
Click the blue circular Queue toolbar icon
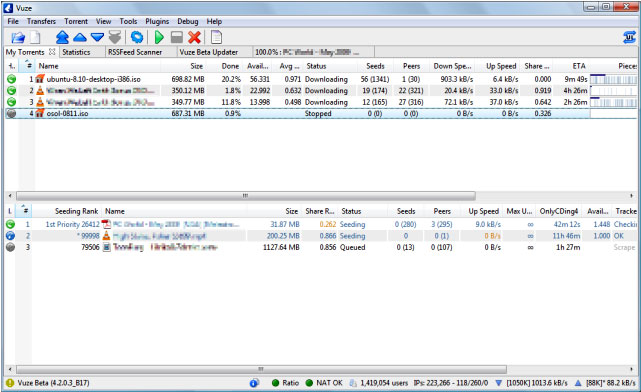coord(137,37)
